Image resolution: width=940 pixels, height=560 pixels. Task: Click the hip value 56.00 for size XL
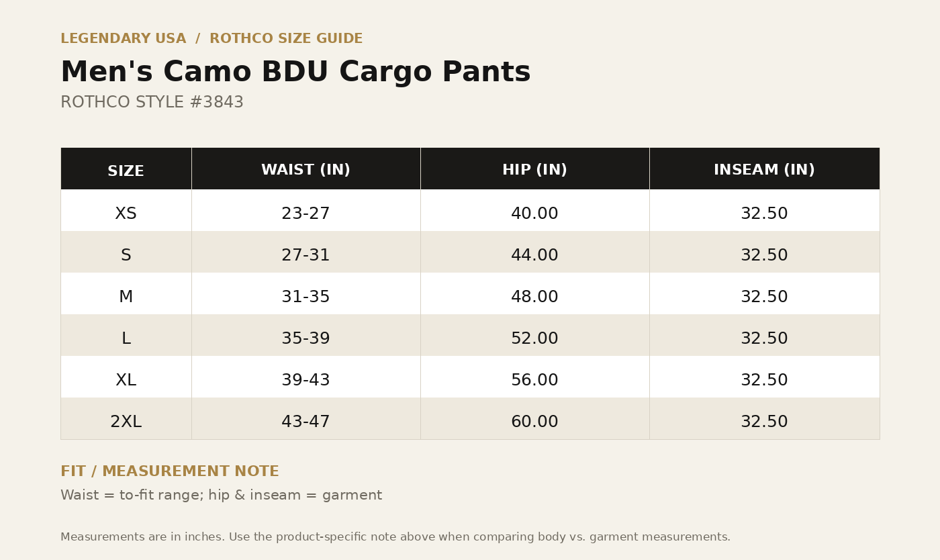point(534,381)
